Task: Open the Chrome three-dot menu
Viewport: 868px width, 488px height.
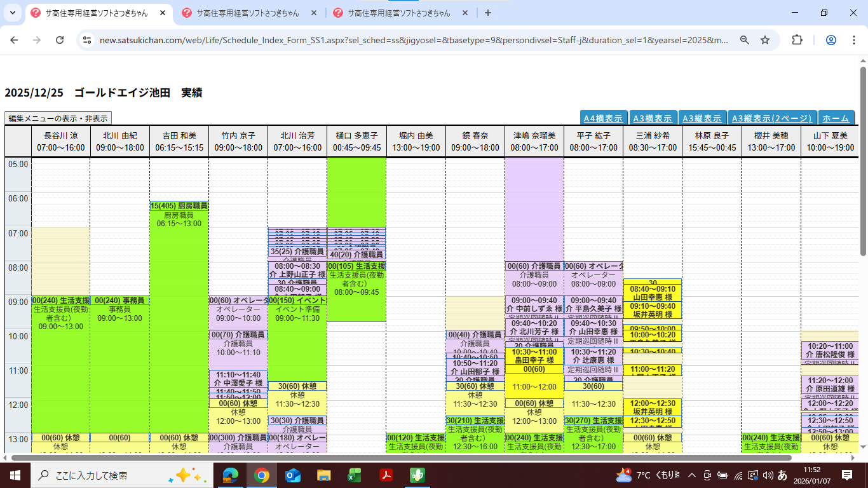Action: 853,40
